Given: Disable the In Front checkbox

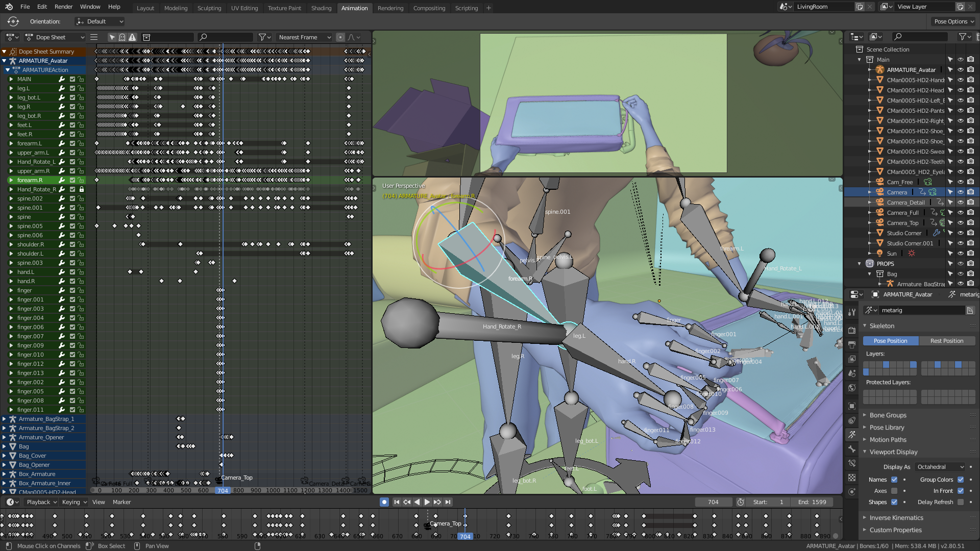Looking at the screenshot, I should tap(961, 491).
